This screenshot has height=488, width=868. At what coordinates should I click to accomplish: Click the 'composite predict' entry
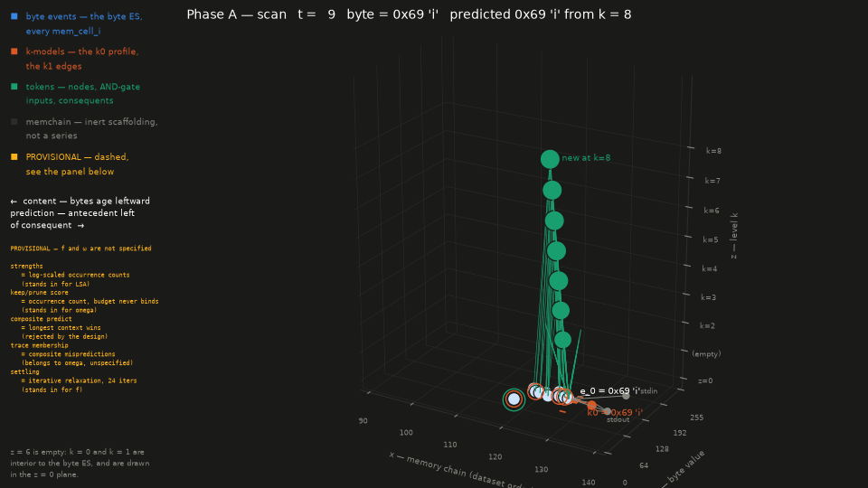41,319
